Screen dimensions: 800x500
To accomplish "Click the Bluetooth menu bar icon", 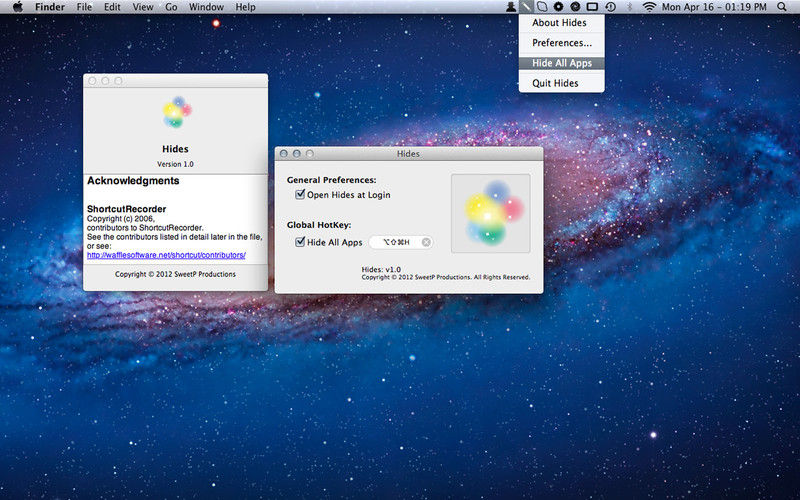I will click(630, 7).
